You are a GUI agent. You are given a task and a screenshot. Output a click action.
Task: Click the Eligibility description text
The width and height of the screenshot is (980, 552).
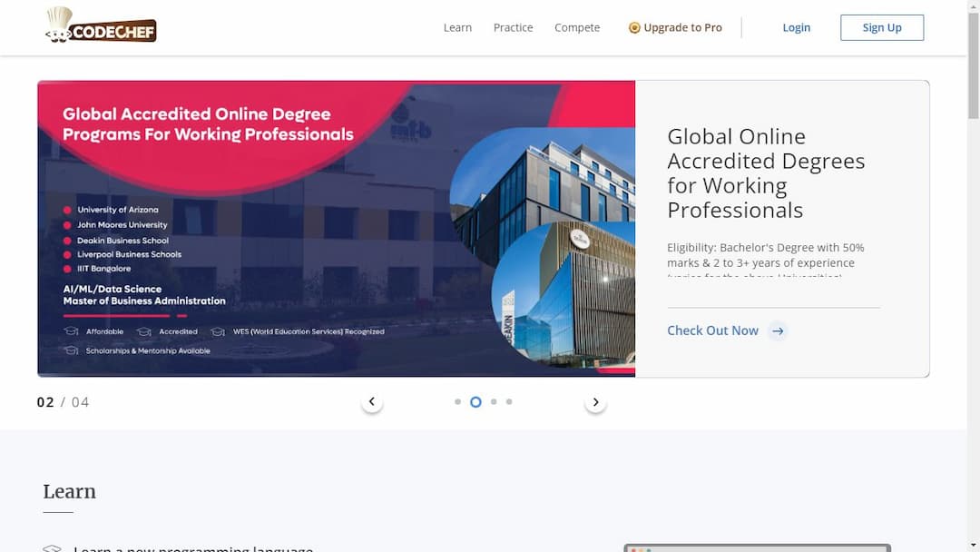[x=765, y=255]
